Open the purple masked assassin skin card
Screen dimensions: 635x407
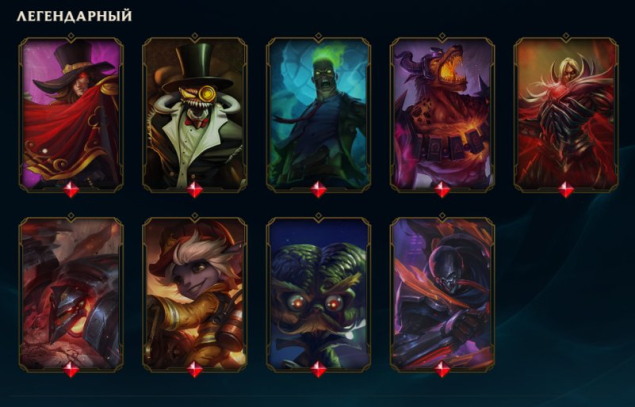pos(442,294)
